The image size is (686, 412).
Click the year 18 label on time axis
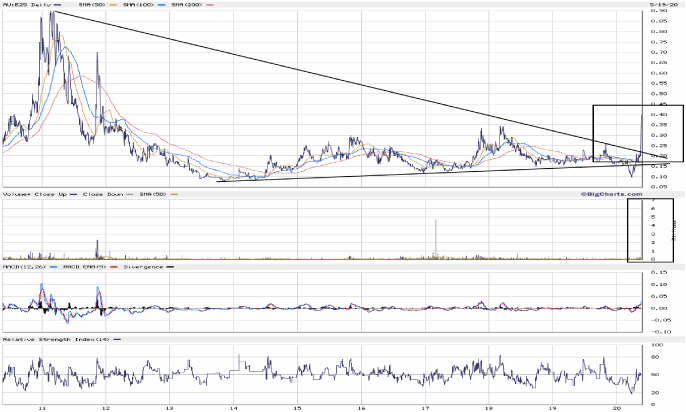tap(489, 407)
